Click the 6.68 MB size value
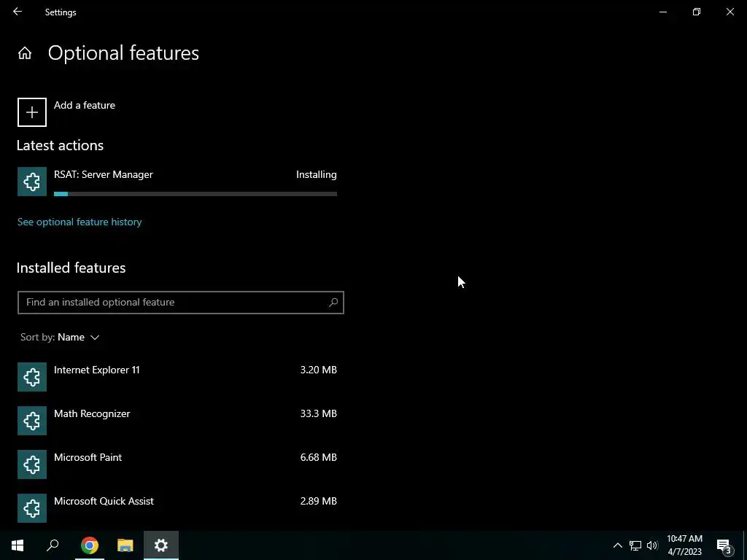Screen dimensions: 747x560 tap(318, 458)
